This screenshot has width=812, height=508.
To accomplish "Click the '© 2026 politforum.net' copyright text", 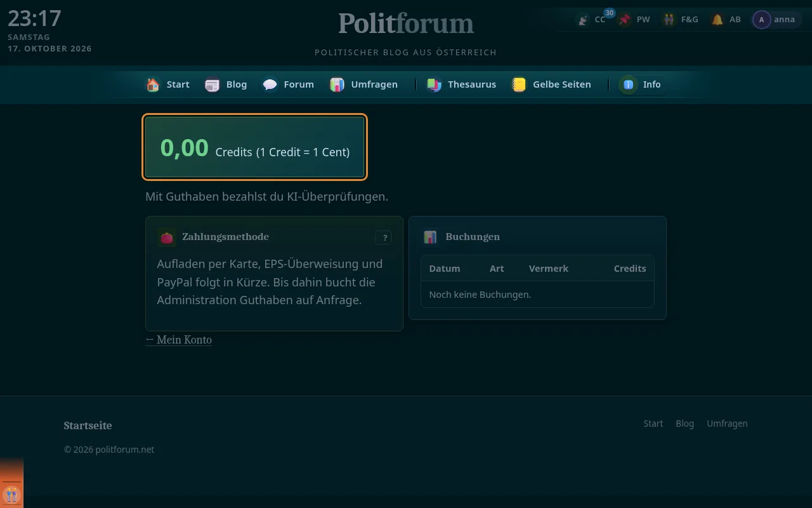I will point(109,450).
